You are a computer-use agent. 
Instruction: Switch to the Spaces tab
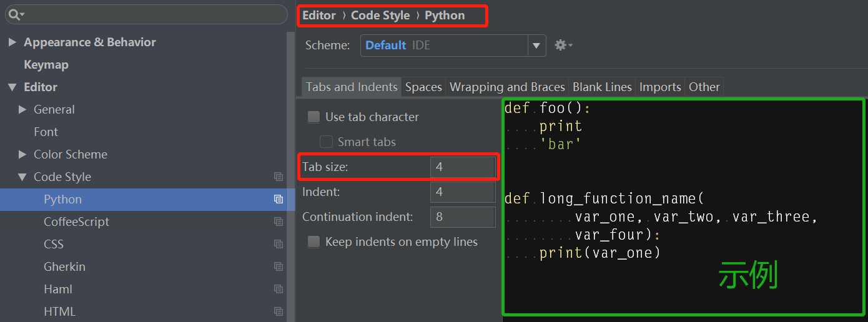(x=423, y=87)
